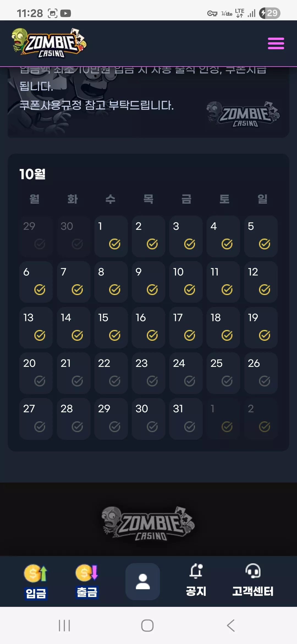Tap the Android recent apps button
Viewport: 297px width, 644px height.
click(64, 626)
